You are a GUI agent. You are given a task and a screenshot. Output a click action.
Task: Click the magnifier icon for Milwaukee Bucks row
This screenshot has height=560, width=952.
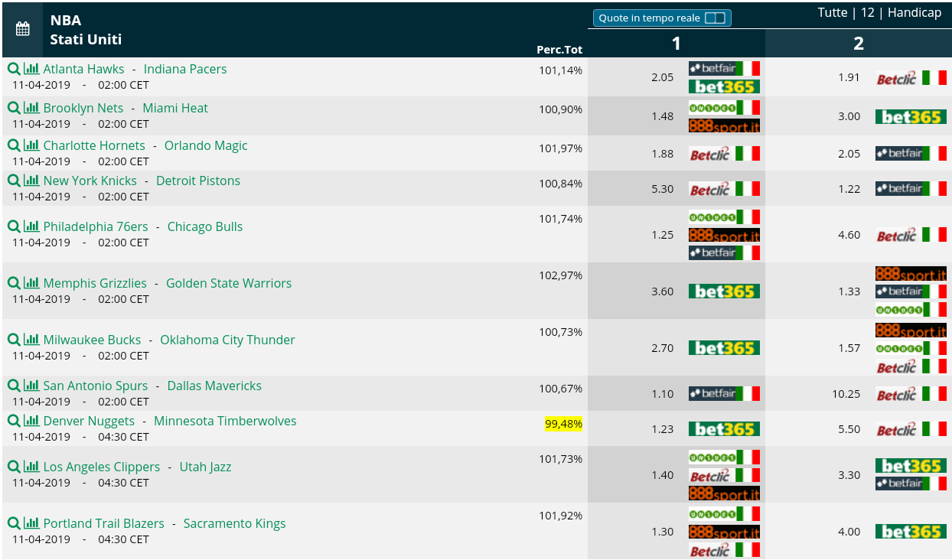click(14, 340)
